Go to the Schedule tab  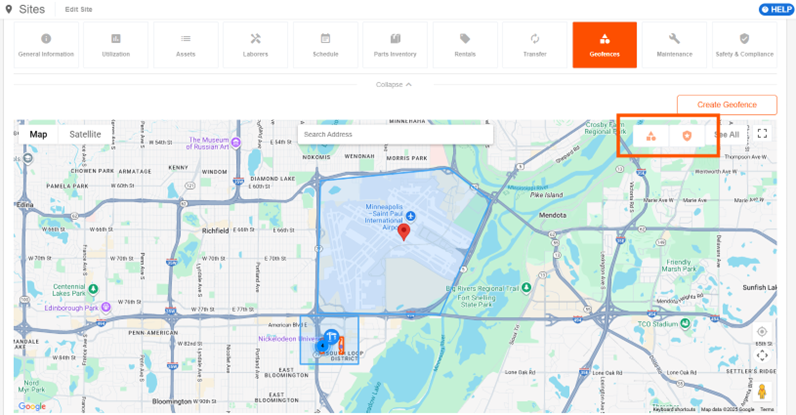tap(325, 45)
